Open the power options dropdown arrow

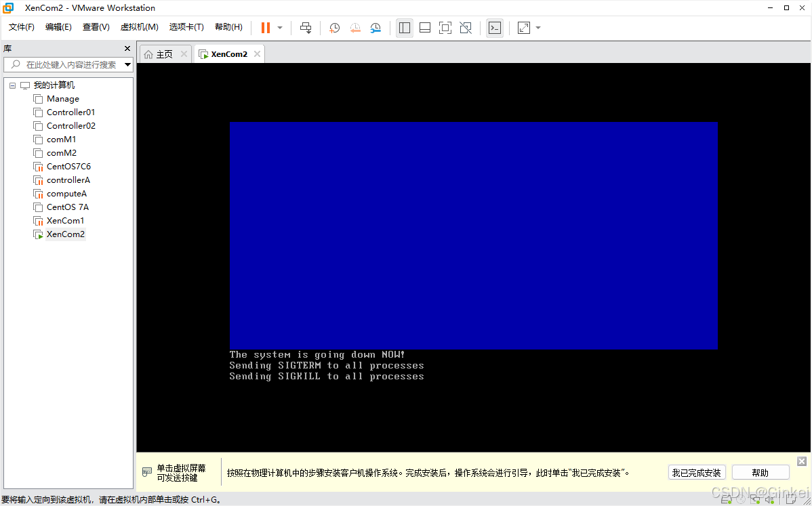pos(280,27)
